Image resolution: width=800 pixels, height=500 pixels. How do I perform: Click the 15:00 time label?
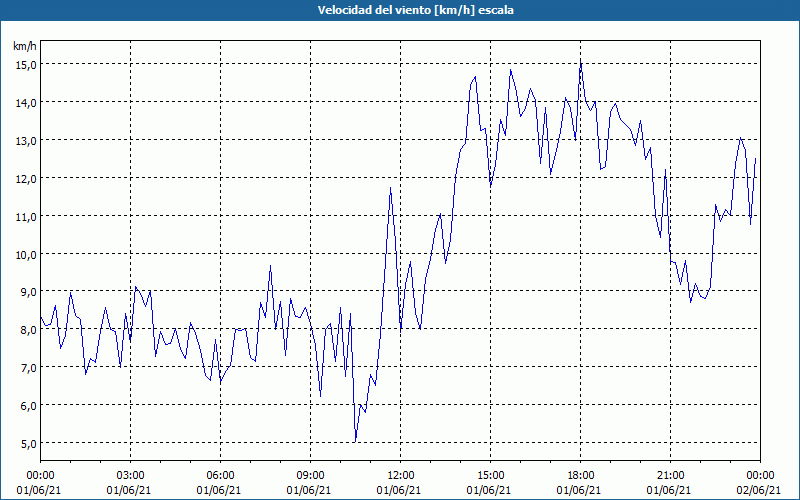[490, 476]
